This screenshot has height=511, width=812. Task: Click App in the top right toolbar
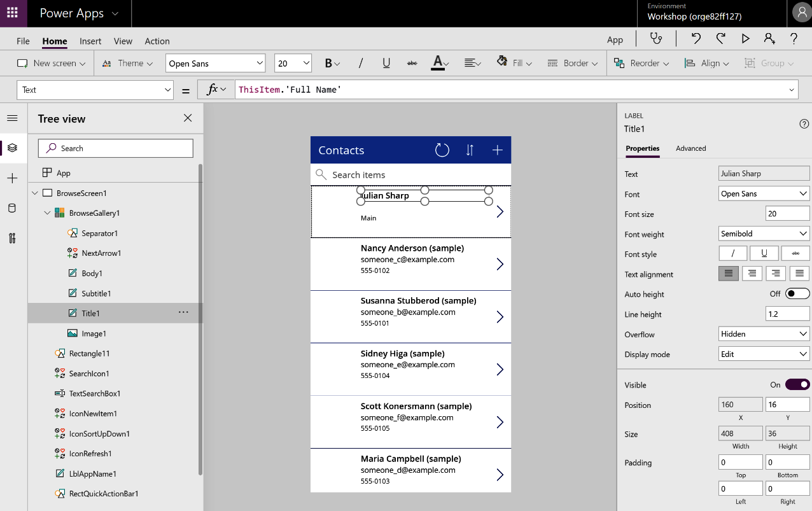[x=615, y=39]
